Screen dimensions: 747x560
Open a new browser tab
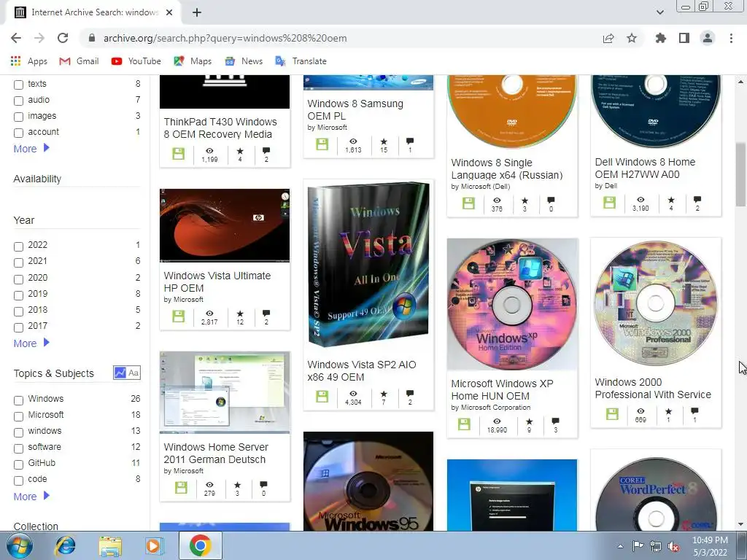pos(197,12)
